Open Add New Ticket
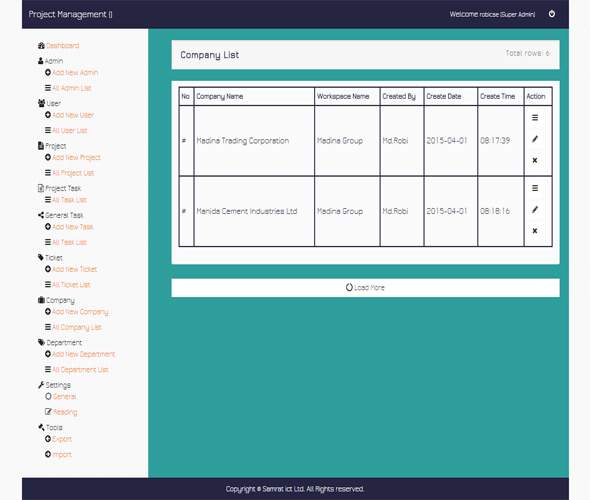The image size is (590, 500). coord(75,269)
